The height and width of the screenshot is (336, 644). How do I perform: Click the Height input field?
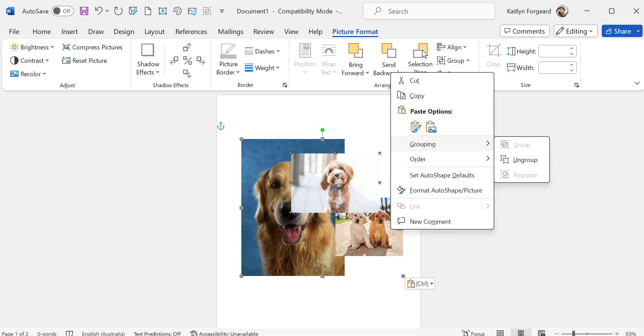click(553, 51)
